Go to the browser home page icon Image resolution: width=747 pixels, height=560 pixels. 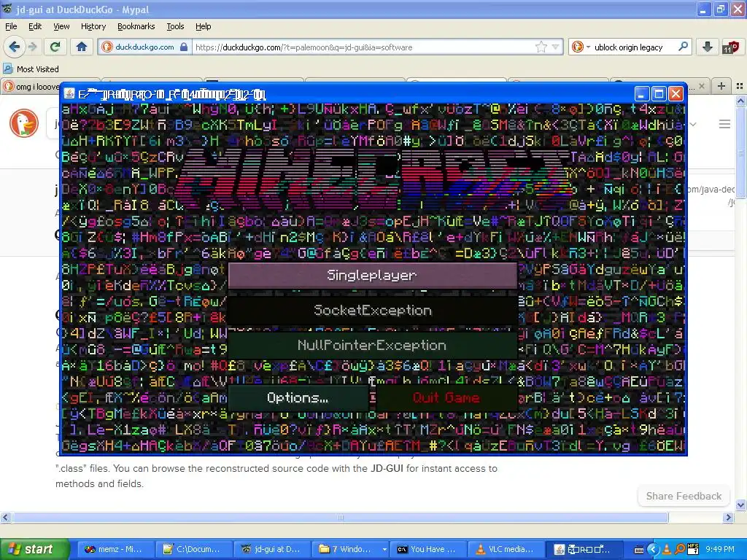pos(82,47)
